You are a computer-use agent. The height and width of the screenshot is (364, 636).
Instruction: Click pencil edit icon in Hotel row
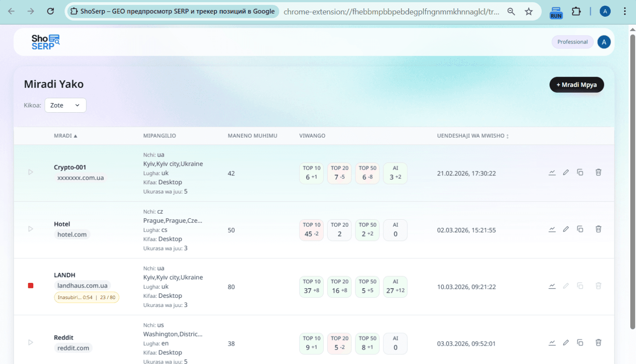tap(566, 229)
